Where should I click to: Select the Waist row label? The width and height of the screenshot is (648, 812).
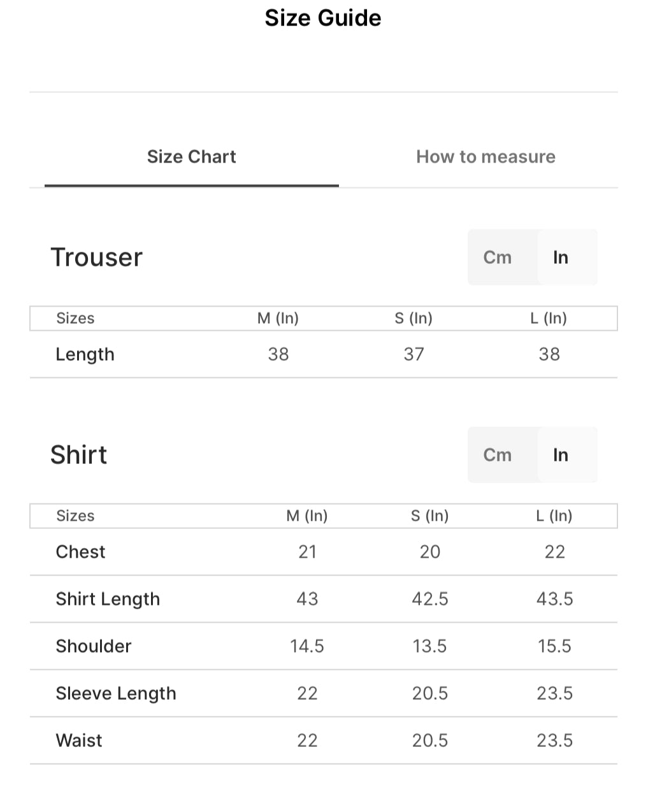(x=79, y=741)
